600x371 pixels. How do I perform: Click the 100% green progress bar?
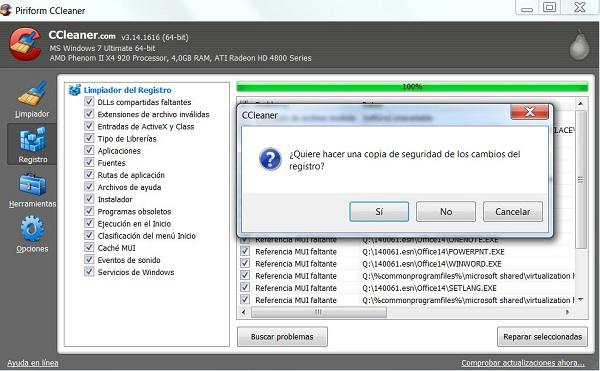tap(412, 87)
